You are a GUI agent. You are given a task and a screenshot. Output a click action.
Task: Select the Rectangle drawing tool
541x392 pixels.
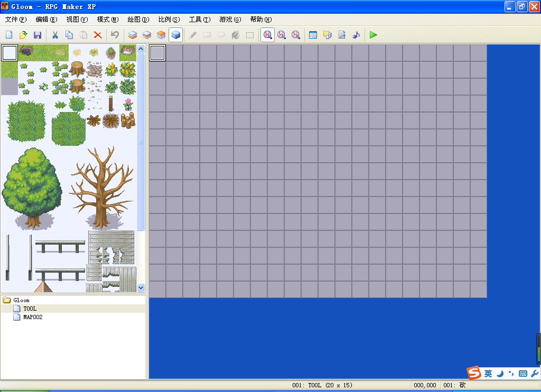pyautogui.click(x=207, y=35)
